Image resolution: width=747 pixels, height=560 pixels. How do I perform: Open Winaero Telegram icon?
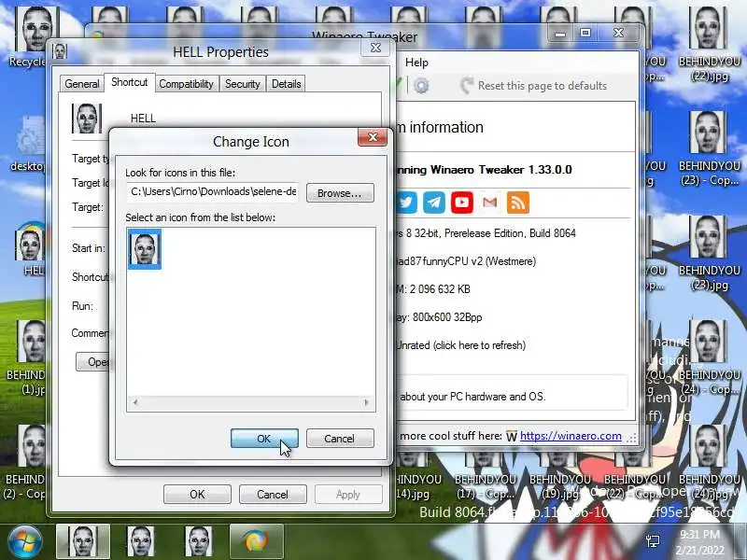point(434,203)
